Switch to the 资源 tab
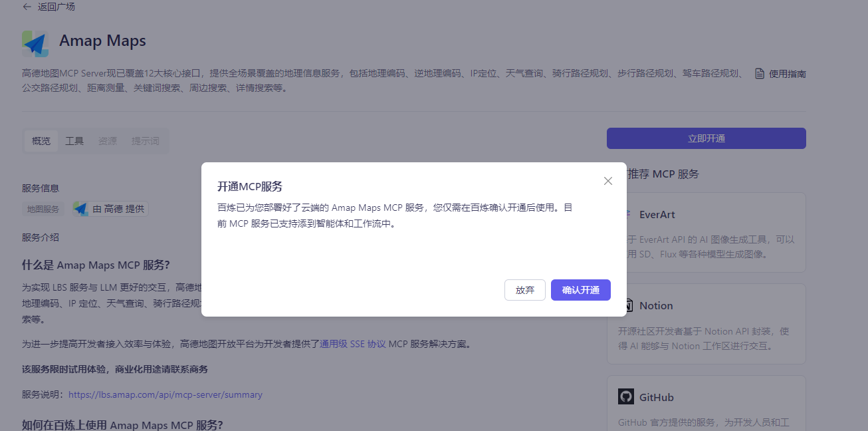Viewport: 868px width, 431px height. point(108,141)
